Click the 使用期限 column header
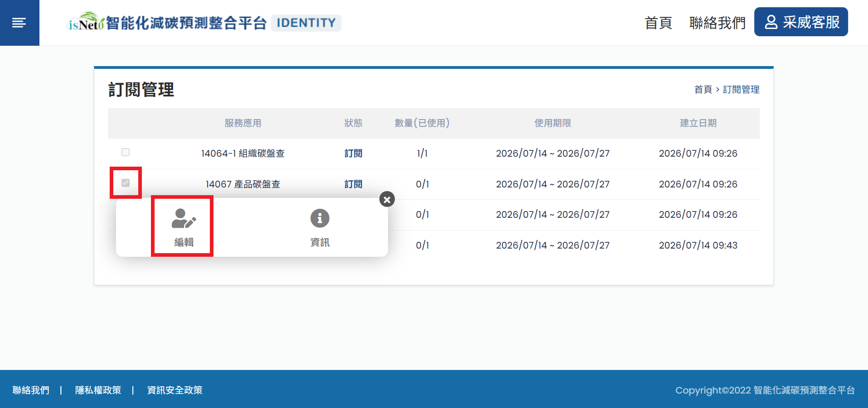This screenshot has width=868, height=408. pyautogui.click(x=553, y=123)
